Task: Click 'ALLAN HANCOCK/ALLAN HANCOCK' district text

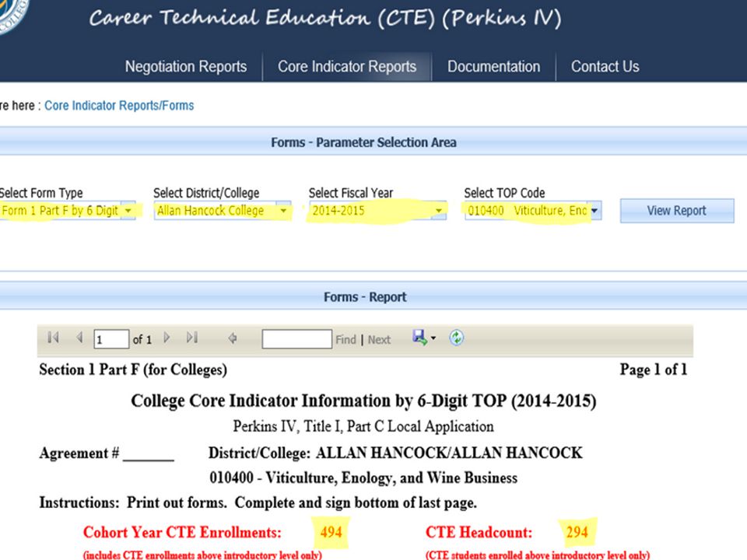Action: point(449,453)
